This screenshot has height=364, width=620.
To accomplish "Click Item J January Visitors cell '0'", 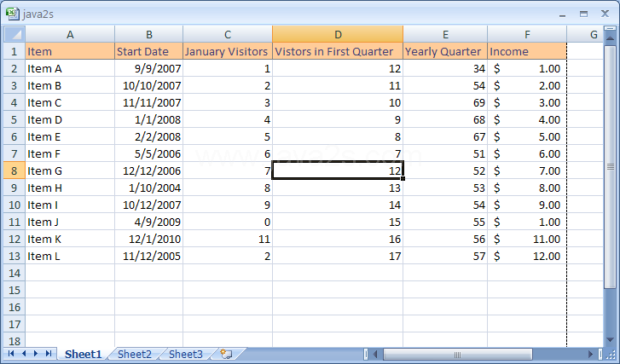I will (x=228, y=222).
